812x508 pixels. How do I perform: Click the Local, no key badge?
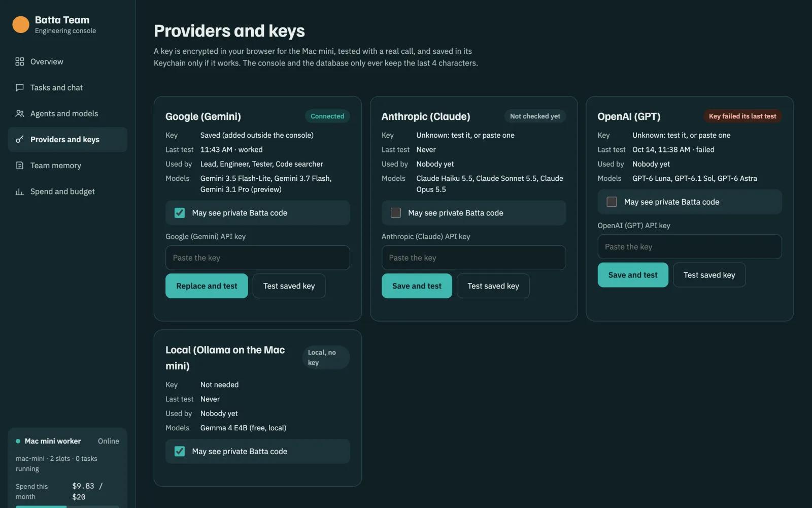tap(326, 358)
